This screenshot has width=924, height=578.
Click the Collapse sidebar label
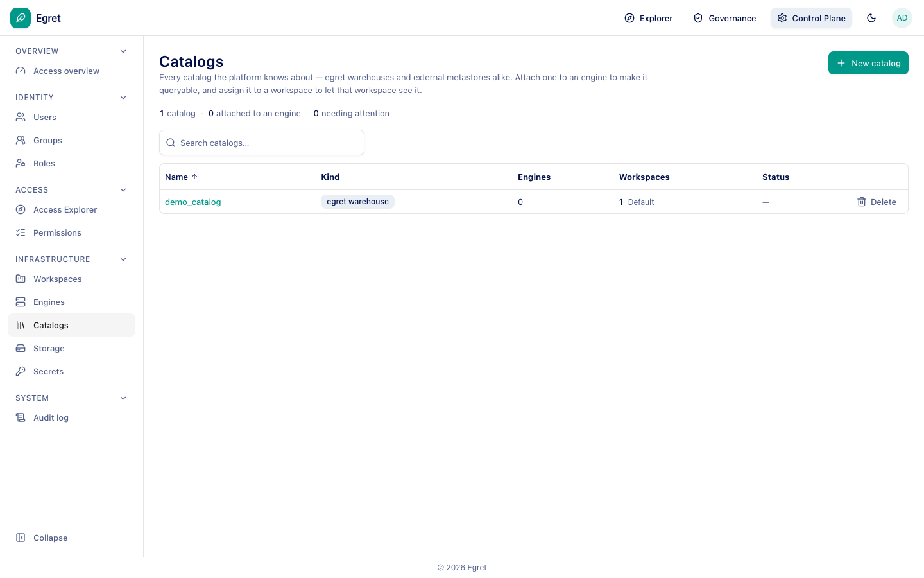coord(51,538)
